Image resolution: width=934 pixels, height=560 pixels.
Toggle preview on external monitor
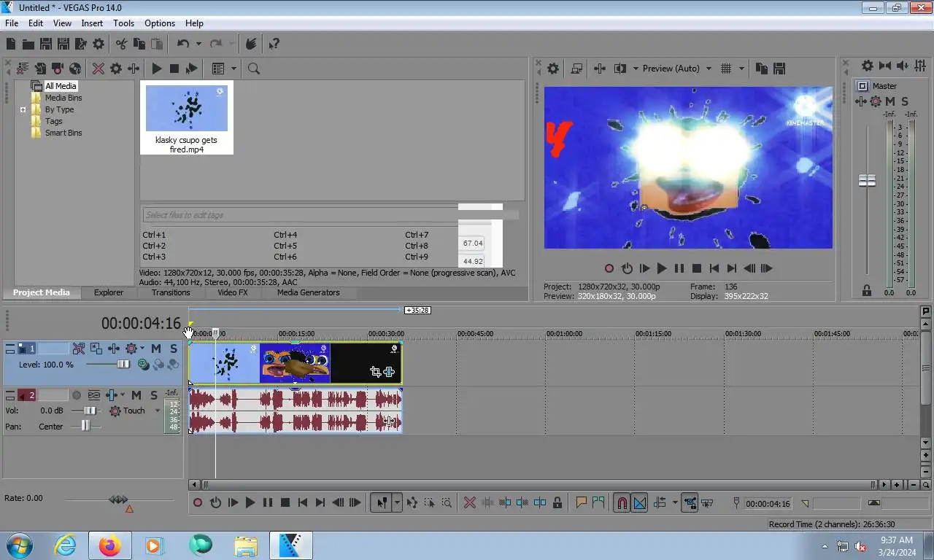[x=576, y=69]
